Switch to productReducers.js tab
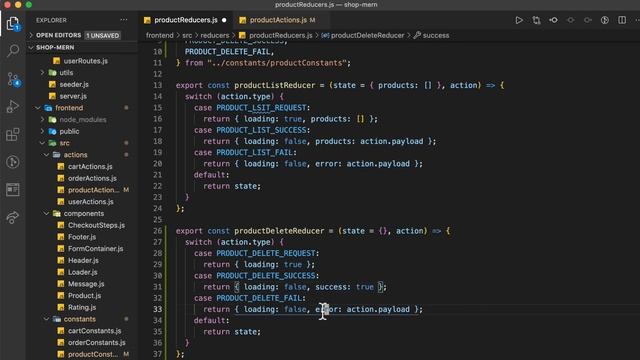Screen dimensions: 640x360 click(186, 20)
